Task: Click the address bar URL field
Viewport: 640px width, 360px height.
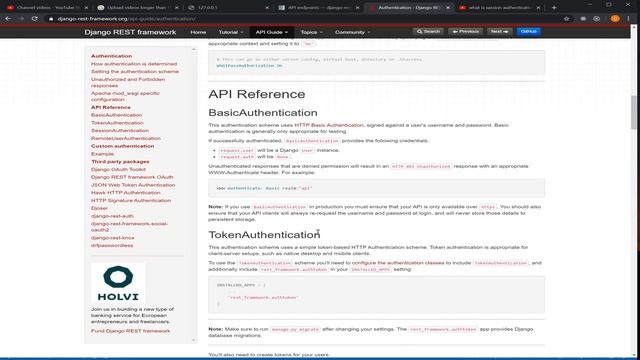Action: pyautogui.click(x=302, y=19)
